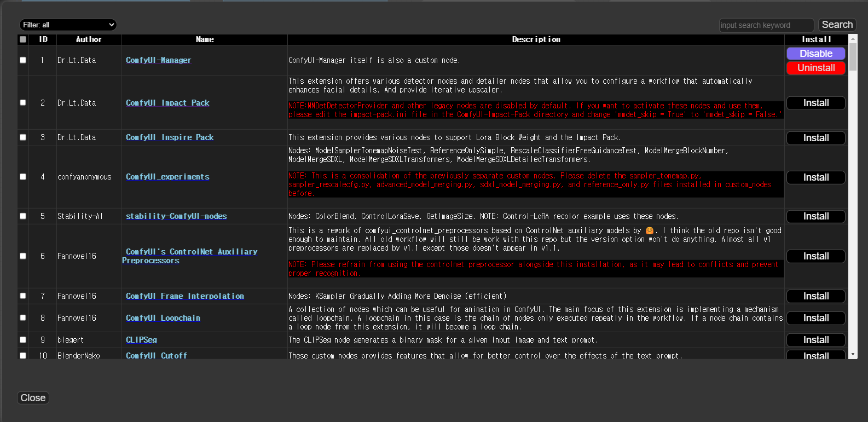Open the CLIPSeg link
The height and width of the screenshot is (422, 868).
[x=141, y=340]
